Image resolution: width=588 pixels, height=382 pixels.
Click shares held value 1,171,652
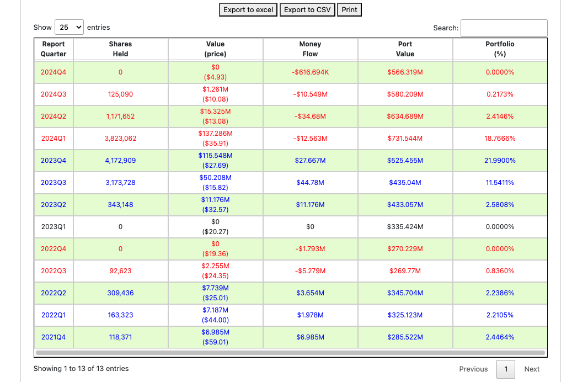(120, 116)
